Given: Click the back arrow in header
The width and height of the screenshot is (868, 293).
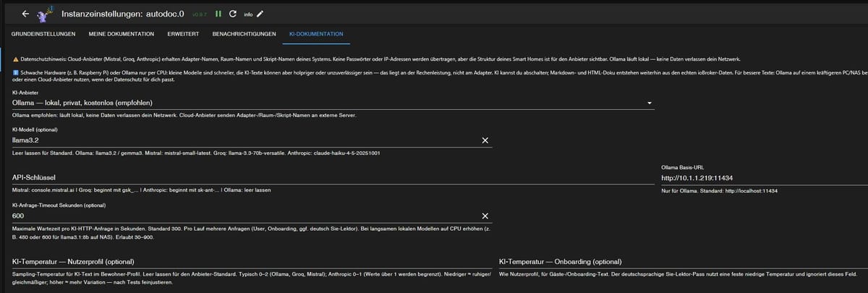Looking at the screenshot, I should (25, 14).
